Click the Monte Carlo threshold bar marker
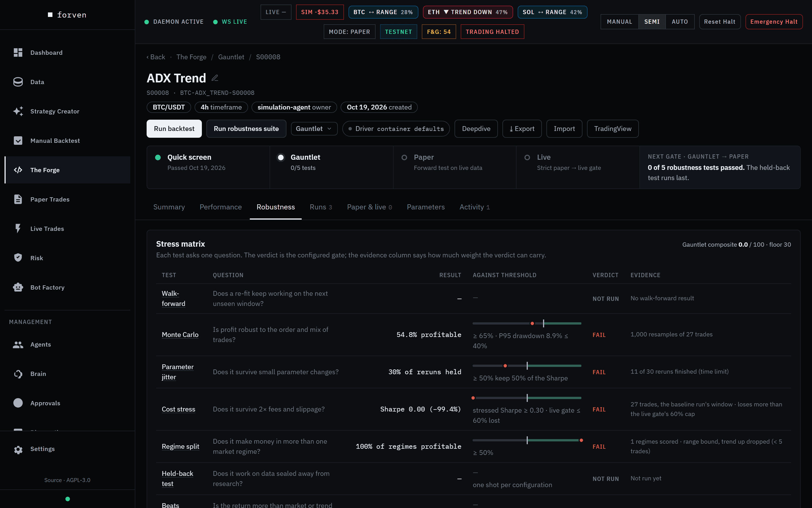 pos(532,323)
